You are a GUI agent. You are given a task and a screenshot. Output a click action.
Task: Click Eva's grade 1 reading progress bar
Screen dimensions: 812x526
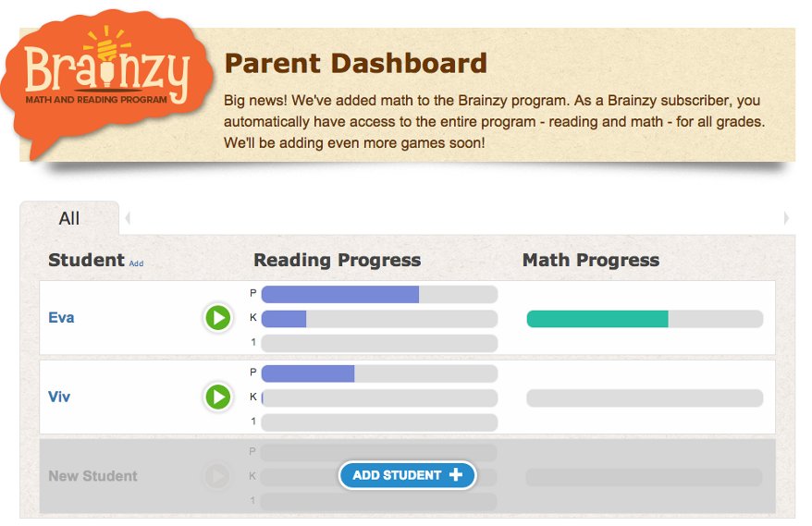[x=379, y=343]
